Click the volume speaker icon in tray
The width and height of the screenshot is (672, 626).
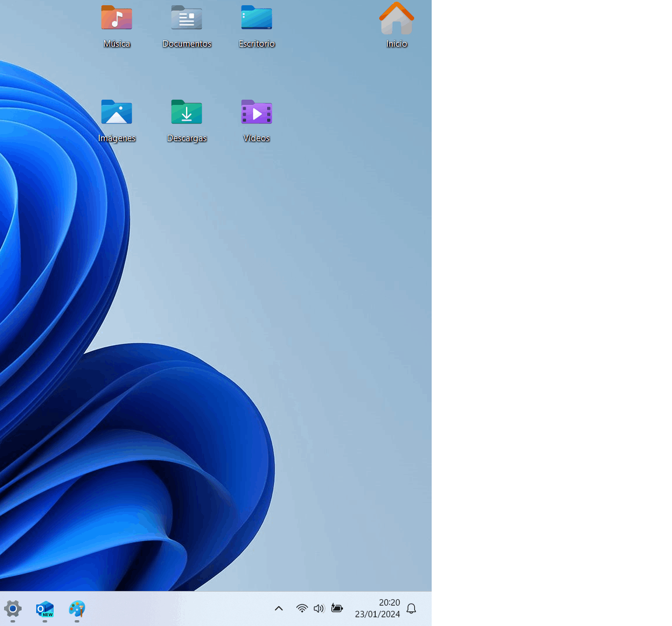[x=319, y=609]
